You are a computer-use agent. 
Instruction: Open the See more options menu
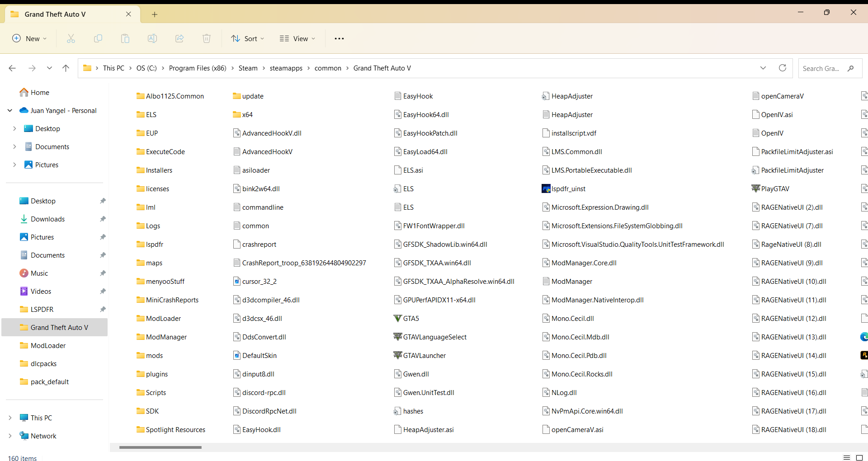(339, 39)
